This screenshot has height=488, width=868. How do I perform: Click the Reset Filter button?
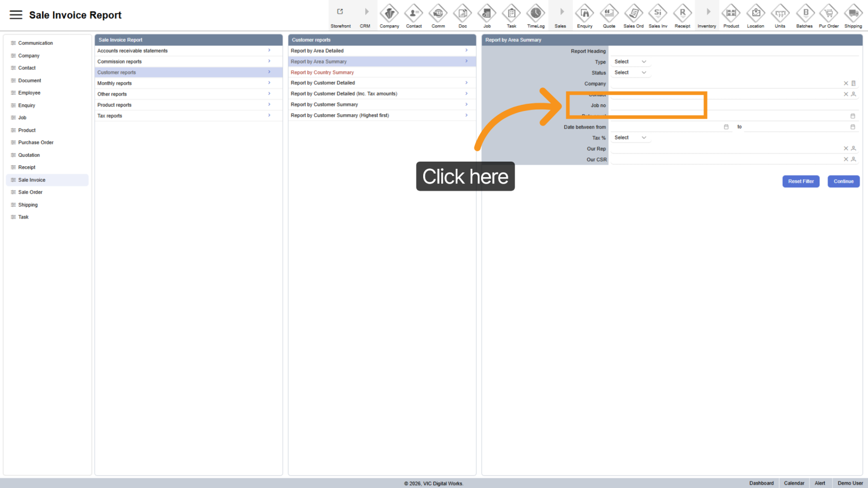800,181
